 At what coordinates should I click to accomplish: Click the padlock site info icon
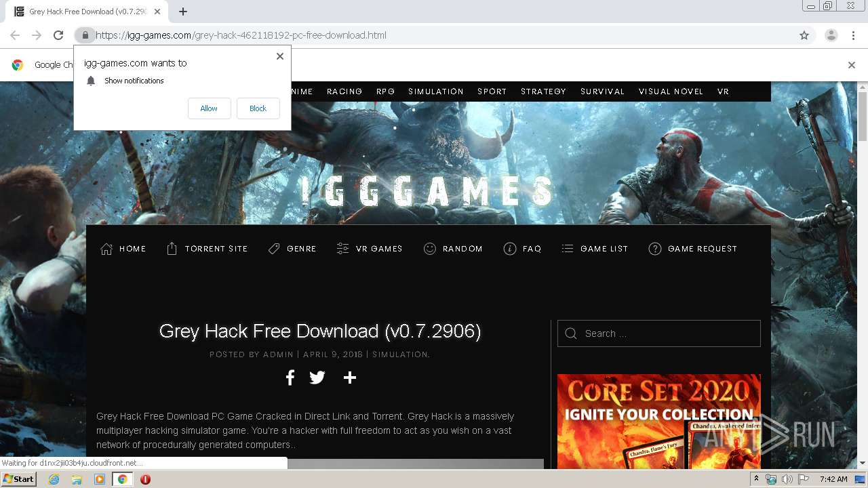(85, 35)
